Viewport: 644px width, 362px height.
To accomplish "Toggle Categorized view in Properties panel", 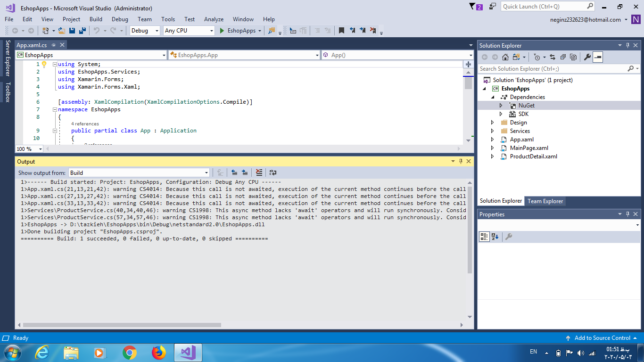I will coord(484,237).
